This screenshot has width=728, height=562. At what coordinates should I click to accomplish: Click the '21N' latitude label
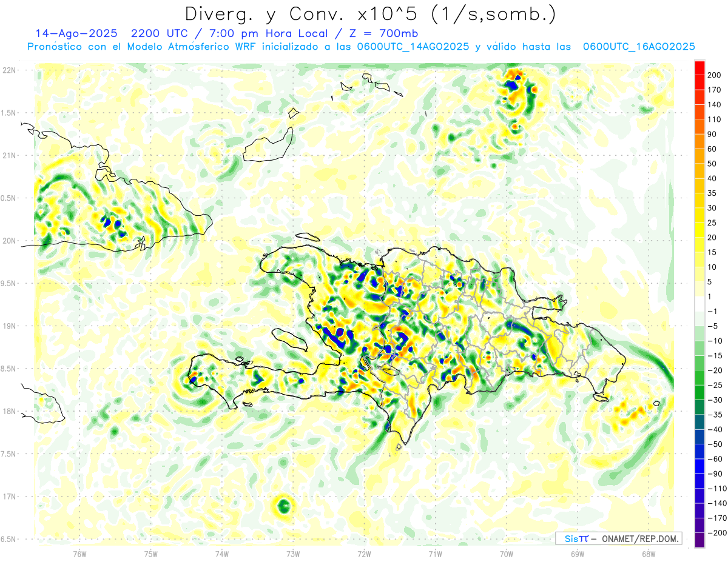click(9, 155)
